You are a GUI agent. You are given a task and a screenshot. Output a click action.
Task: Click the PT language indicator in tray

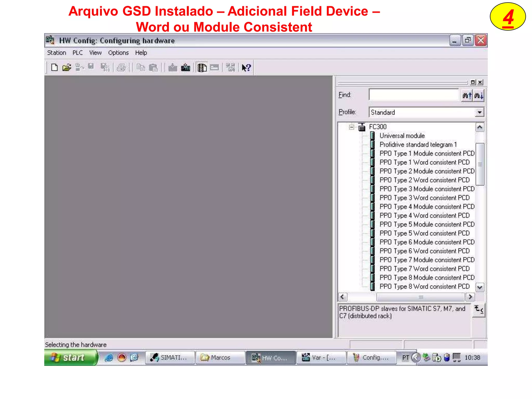[405, 358]
